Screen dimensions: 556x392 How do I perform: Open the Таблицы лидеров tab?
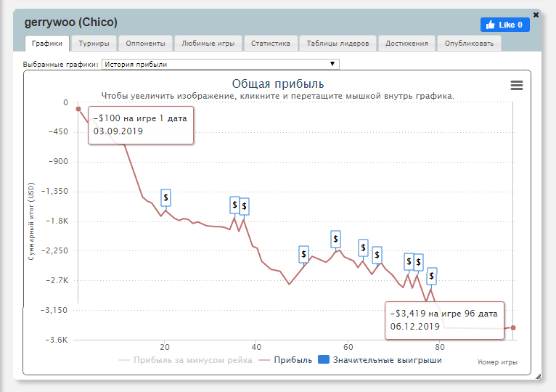338,44
